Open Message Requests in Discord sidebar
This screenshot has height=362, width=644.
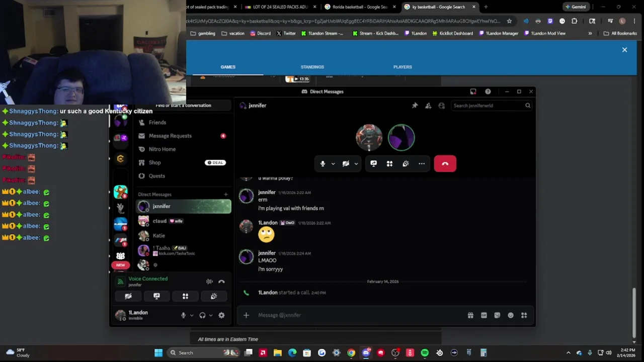tap(184, 136)
